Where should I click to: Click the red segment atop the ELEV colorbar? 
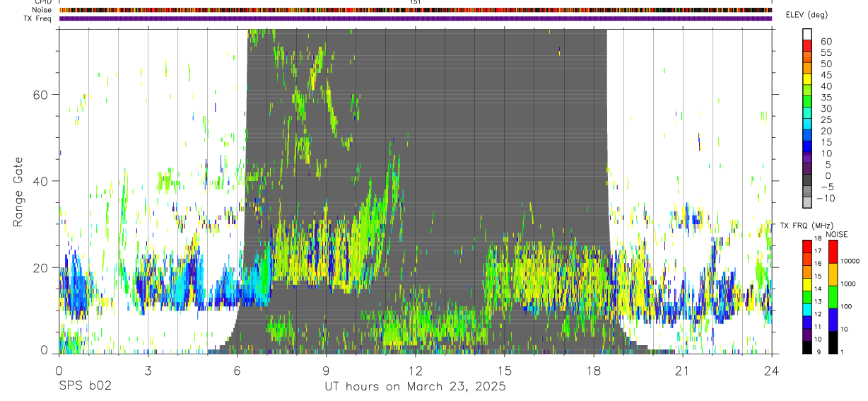(x=807, y=45)
